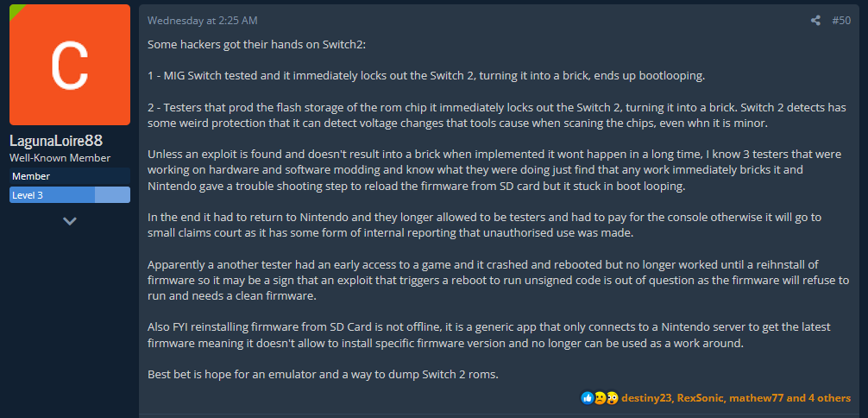
Task: Click the Well-Known Member user title
Action: 60,158
